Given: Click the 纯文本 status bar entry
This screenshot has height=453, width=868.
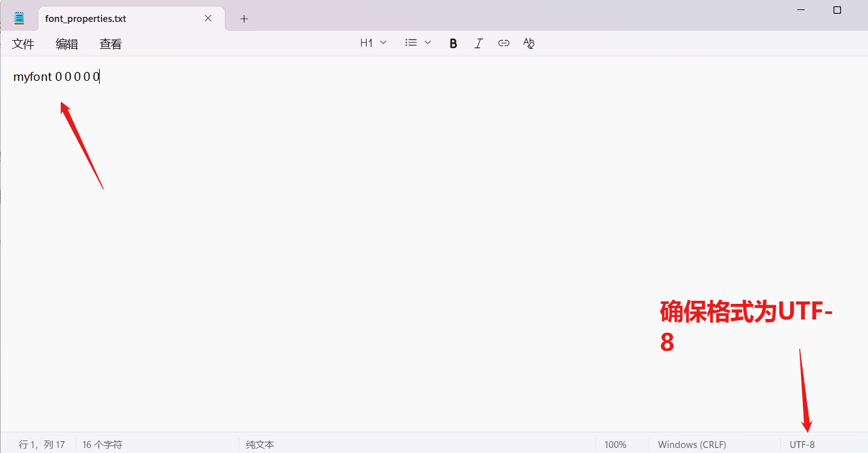Looking at the screenshot, I should 260,444.
